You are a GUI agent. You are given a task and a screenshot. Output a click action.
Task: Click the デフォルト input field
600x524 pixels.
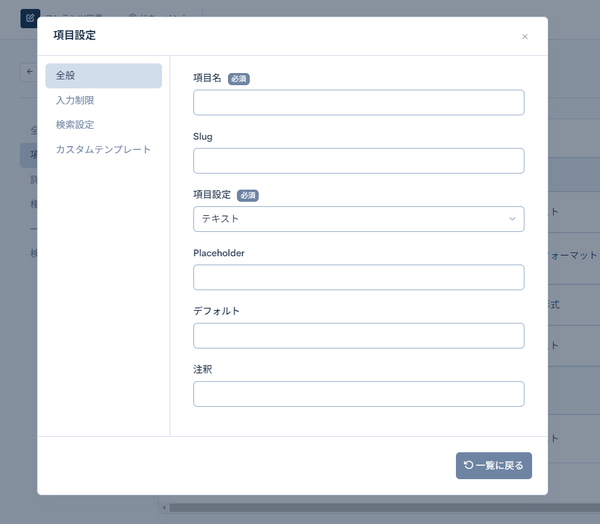point(359,336)
